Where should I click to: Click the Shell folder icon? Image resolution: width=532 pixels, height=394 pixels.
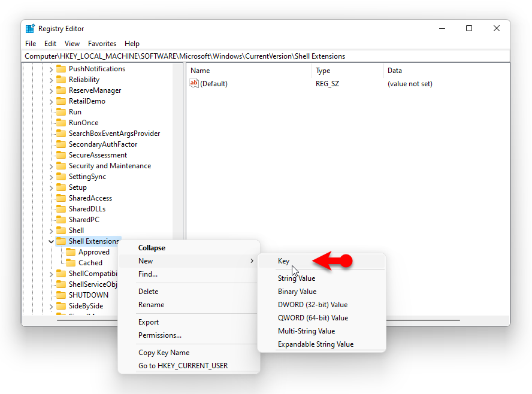coord(61,231)
